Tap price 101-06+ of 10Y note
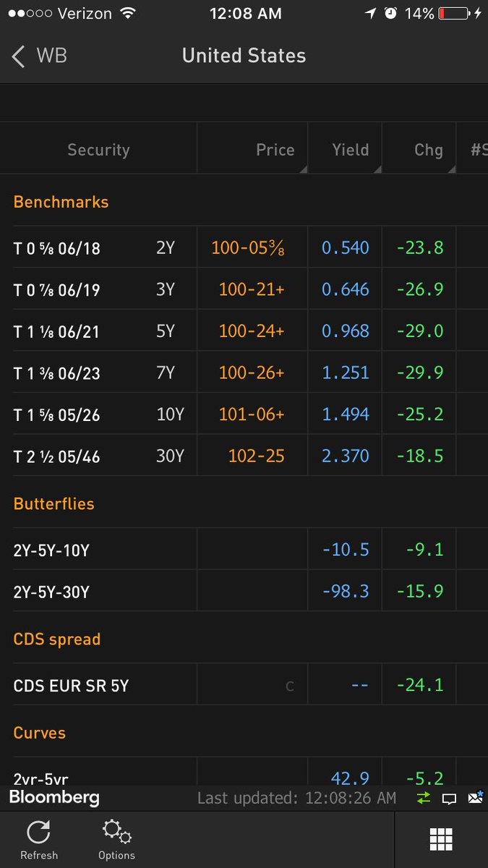Screen dimensions: 488x868 click(x=252, y=414)
